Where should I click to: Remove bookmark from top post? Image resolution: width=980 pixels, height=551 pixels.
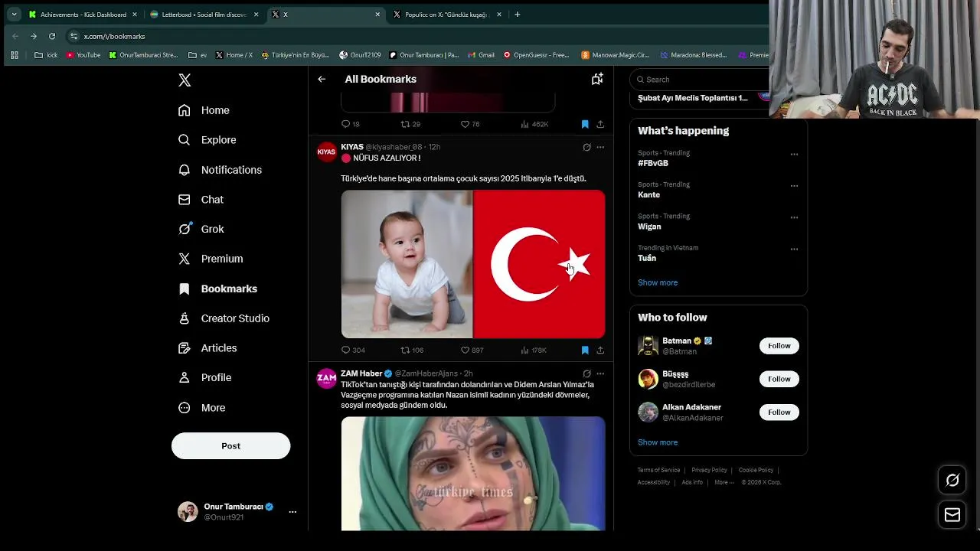(585, 124)
